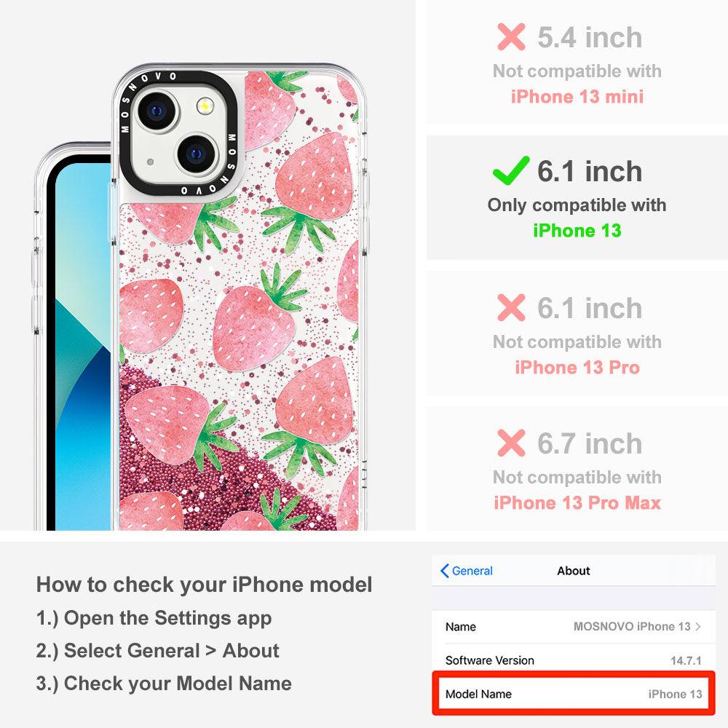Screen dimensions: 728x728
Task: Click the green iPhone 13 compatibility text
Action: (x=577, y=230)
